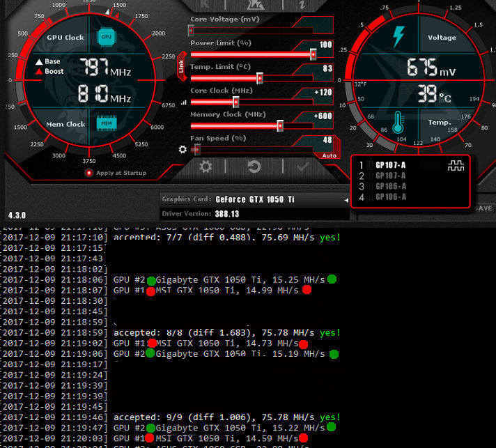The width and height of the screenshot is (496, 448).
Task: Open the voltage/frequency curve editor icon
Action: click(x=184, y=102)
